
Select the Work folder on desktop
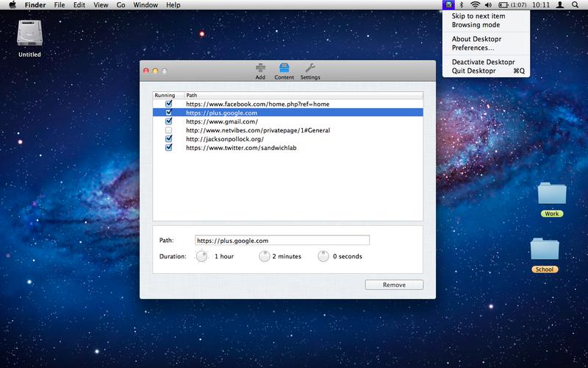coord(552,199)
